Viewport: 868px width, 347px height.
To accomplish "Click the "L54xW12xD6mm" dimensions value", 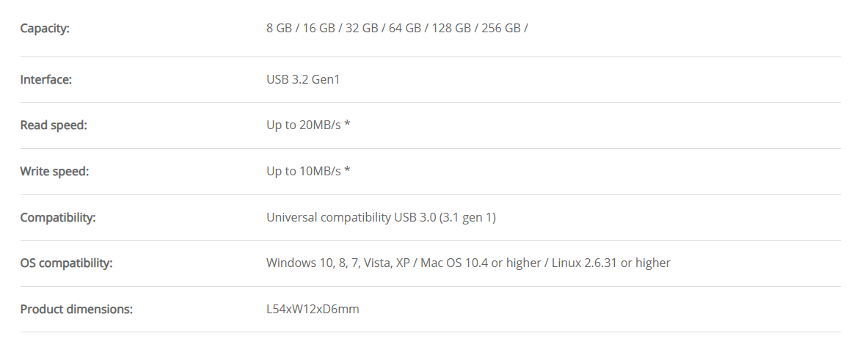I will (313, 309).
